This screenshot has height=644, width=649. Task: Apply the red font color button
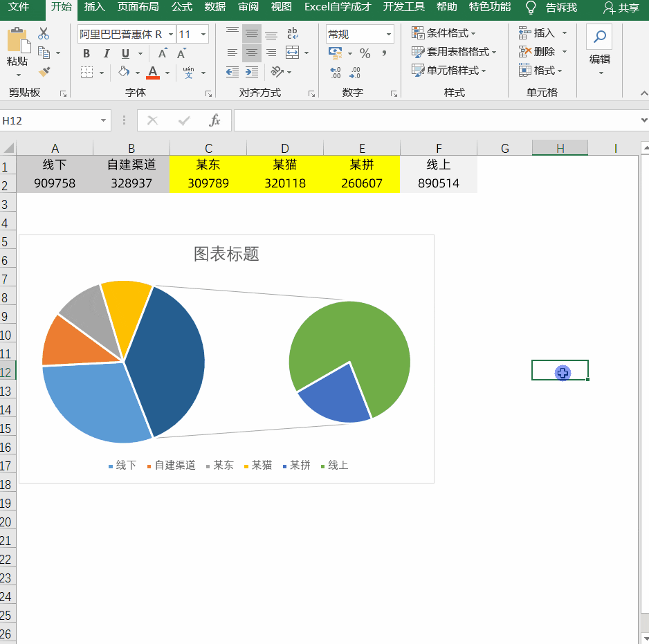[153, 73]
